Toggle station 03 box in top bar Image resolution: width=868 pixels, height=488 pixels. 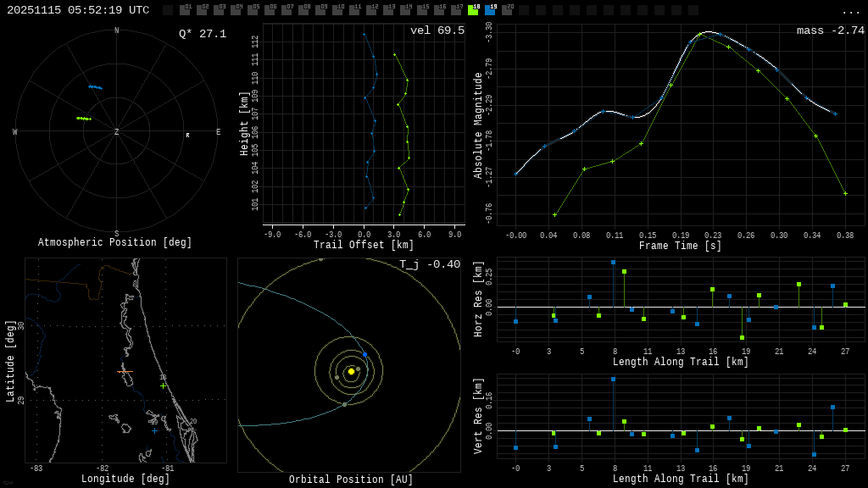(x=220, y=10)
